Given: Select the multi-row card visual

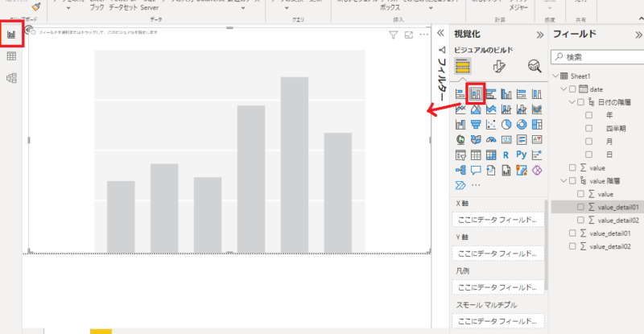Looking at the screenshot, I should pos(521,140).
